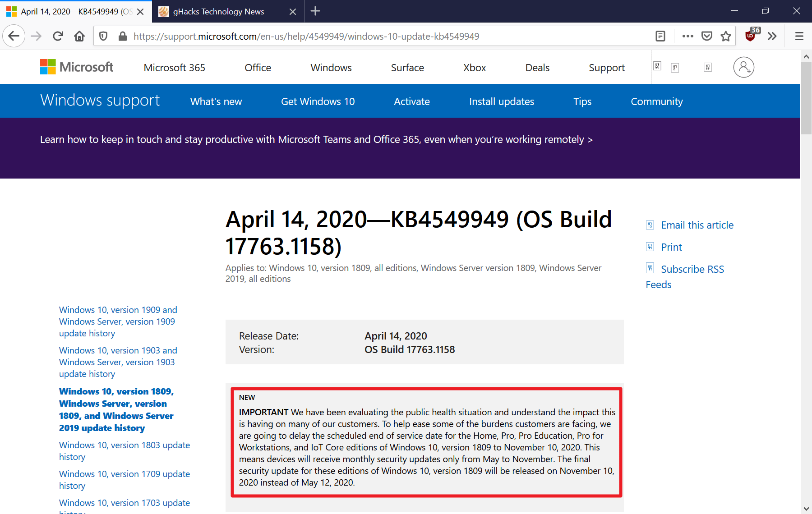Viewport: 812px width, 514px height.
Task: Click the April 14, 2020 release date value
Action: coord(396,336)
